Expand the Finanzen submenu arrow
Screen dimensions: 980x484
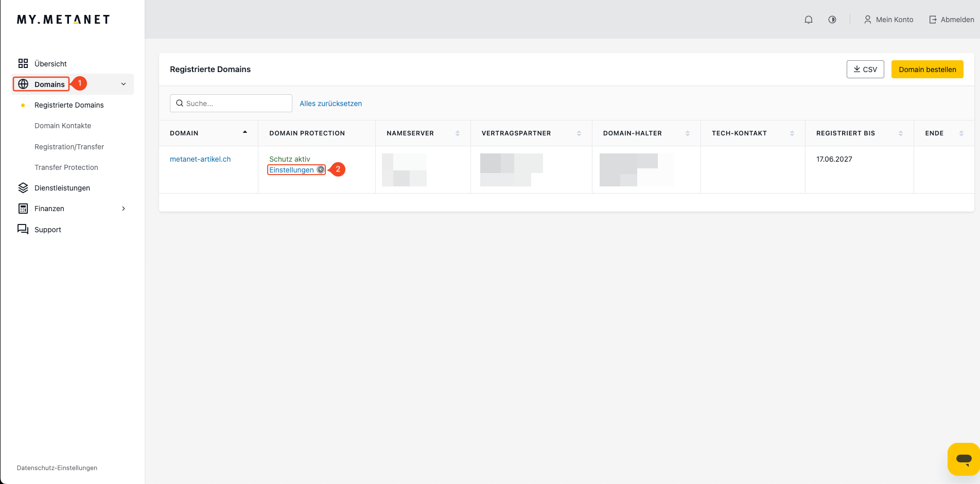pyautogui.click(x=124, y=209)
